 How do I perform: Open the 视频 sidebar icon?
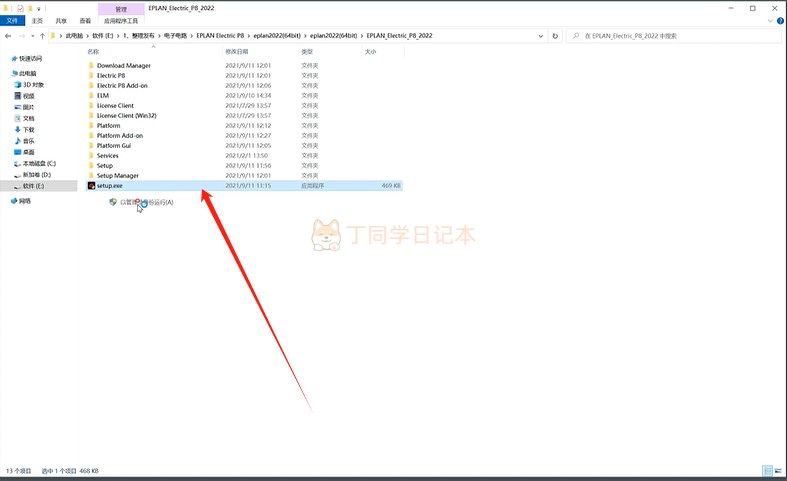coord(18,96)
